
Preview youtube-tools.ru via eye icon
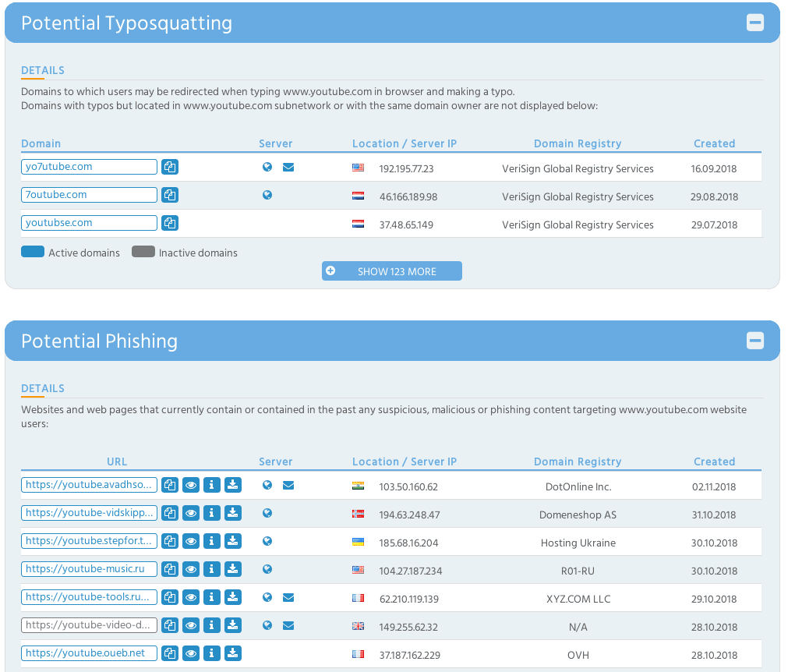(x=191, y=597)
